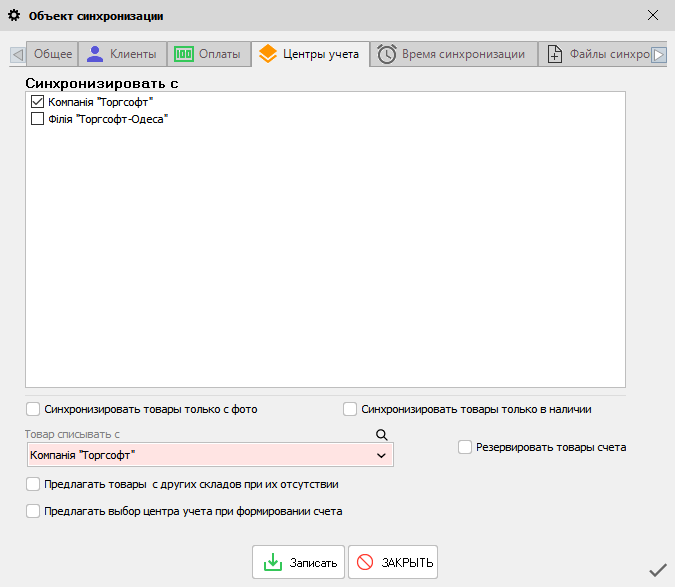
Task: Switch to the Оплаты tab
Action: pyautogui.click(x=208, y=54)
